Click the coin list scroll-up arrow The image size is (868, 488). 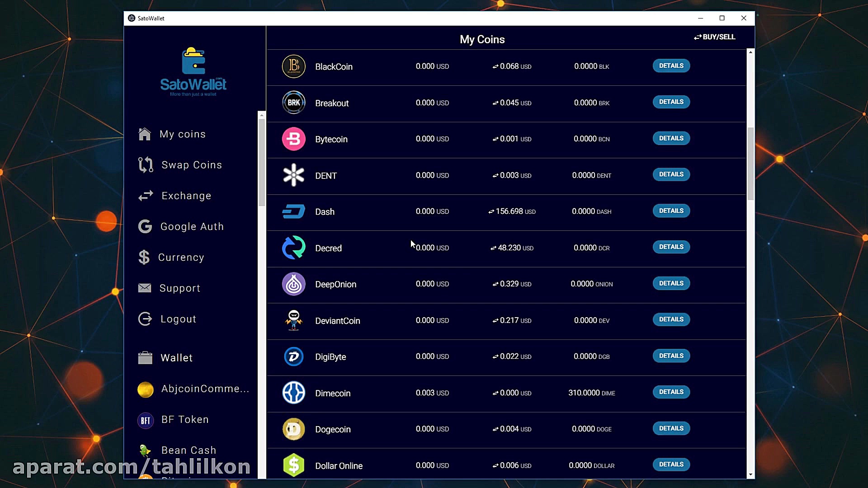pos(750,52)
